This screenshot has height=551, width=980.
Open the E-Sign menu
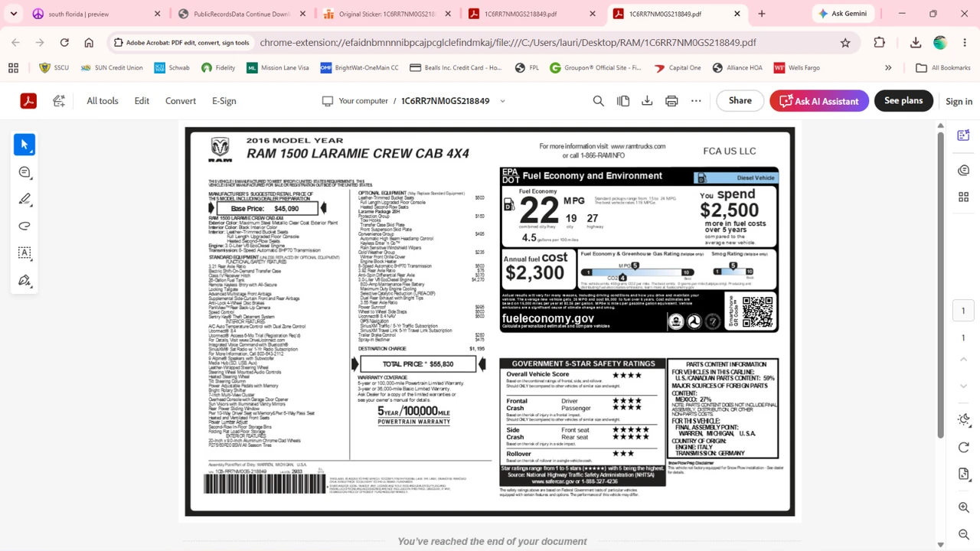(x=224, y=101)
